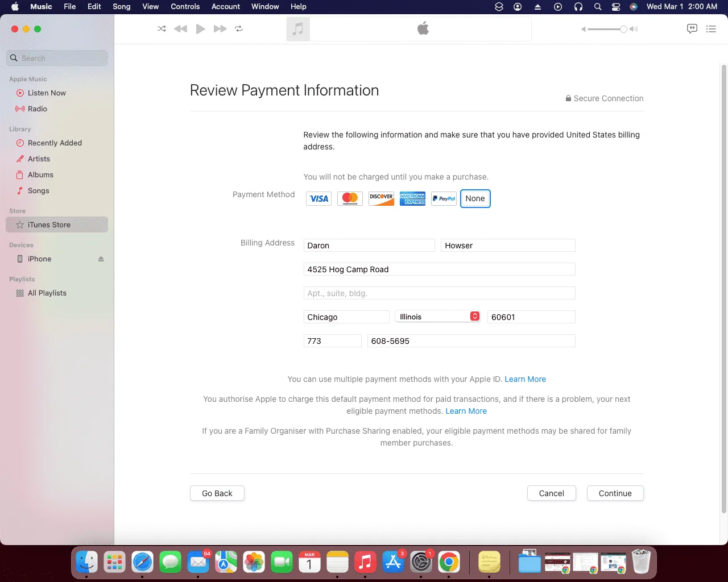Viewport: 728px width, 582px height.
Task: Open the Edit menu
Action: [x=94, y=7]
